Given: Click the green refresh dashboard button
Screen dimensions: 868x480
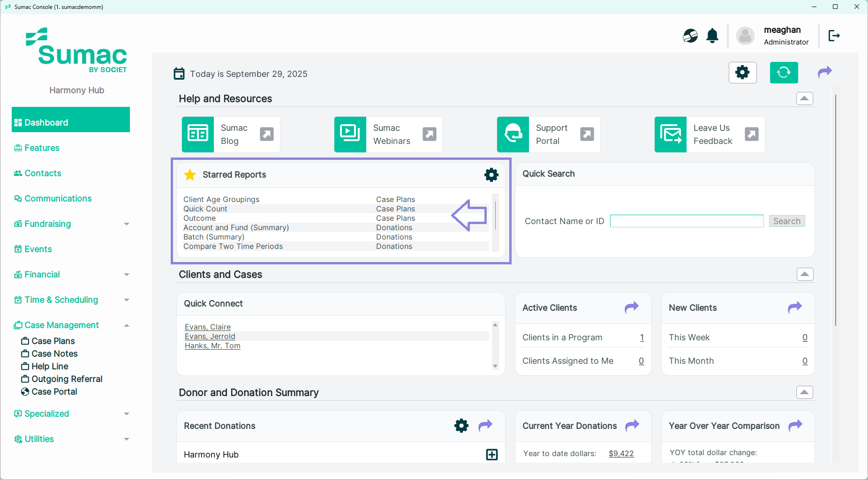Looking at the screenshot, I should (784, 73).
